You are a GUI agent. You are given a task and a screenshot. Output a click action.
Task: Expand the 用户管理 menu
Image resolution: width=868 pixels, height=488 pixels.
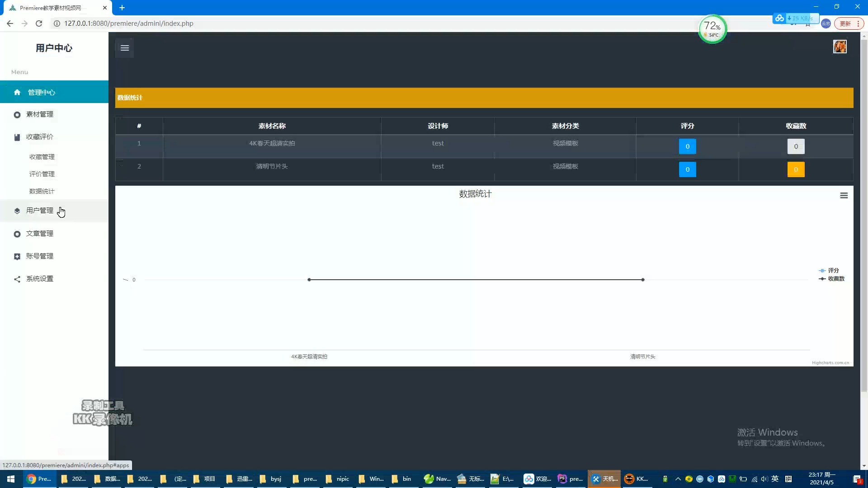click(x=54, y=211)
